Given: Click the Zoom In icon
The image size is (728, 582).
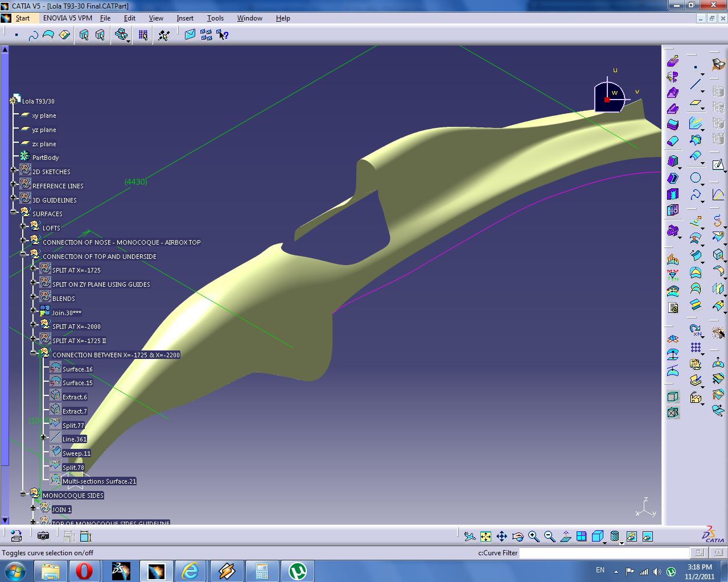Looking at the screenshot, I should click(x=533, y=536).
